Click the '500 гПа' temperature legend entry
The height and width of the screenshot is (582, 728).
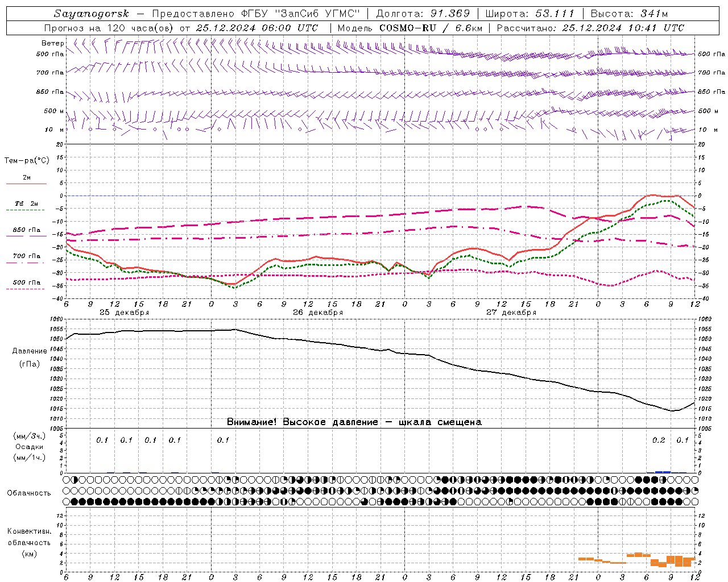tap(27, 282)
